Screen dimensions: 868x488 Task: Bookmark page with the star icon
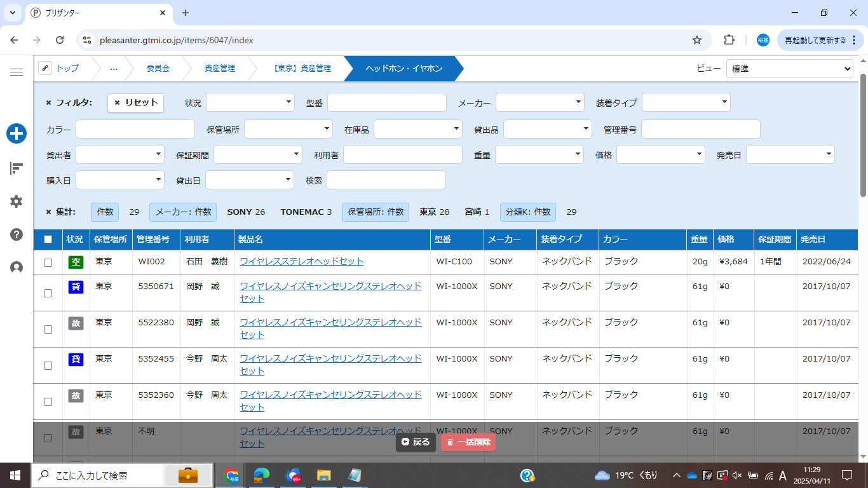697,40
